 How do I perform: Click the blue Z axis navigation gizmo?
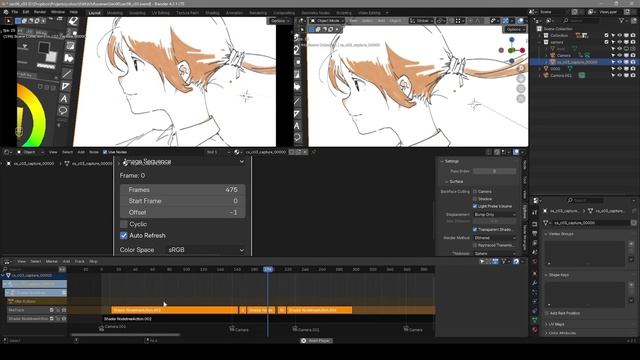512,40
